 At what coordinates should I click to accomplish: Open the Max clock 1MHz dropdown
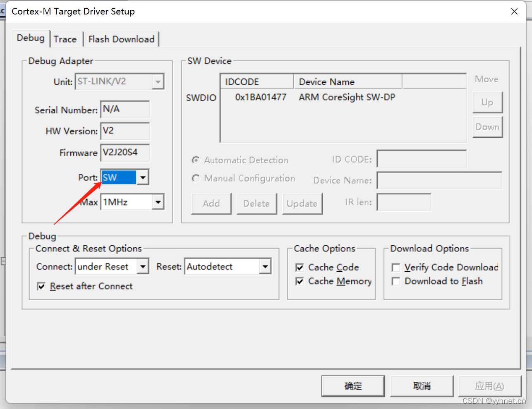click(158, 202)
